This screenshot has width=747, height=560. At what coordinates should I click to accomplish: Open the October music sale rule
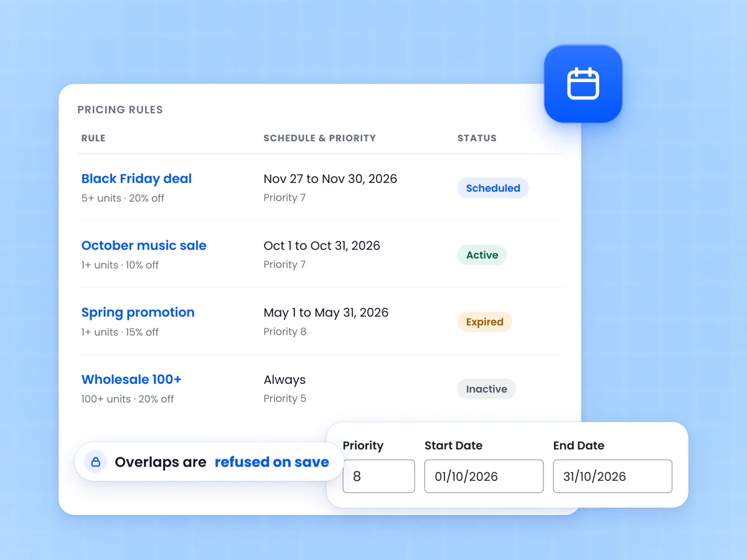[x=144, y=245]
